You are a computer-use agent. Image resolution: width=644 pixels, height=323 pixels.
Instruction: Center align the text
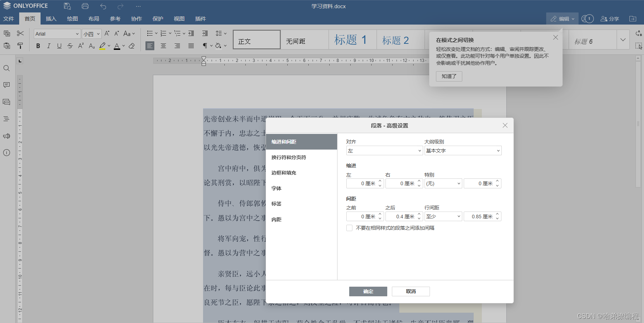163,46
